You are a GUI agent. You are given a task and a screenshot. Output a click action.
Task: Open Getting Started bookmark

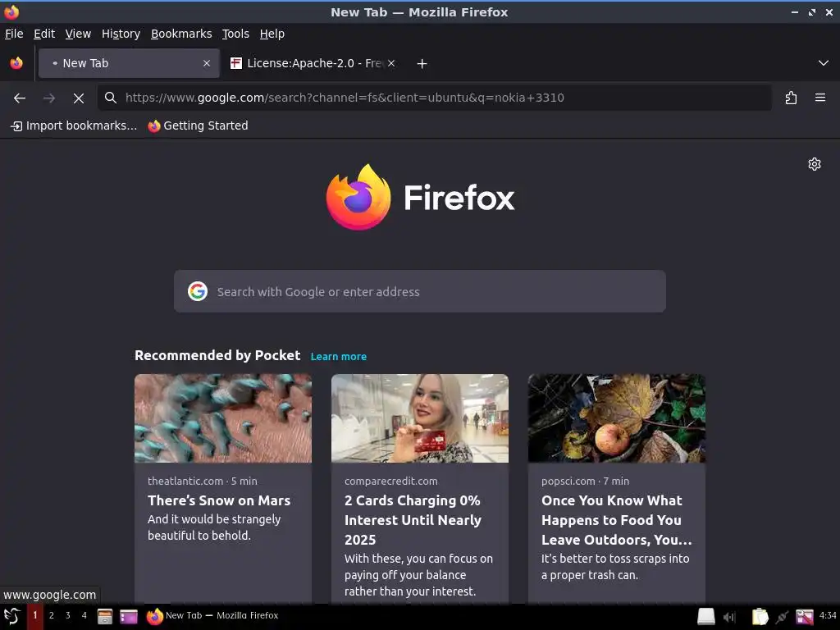coord(199,126)
